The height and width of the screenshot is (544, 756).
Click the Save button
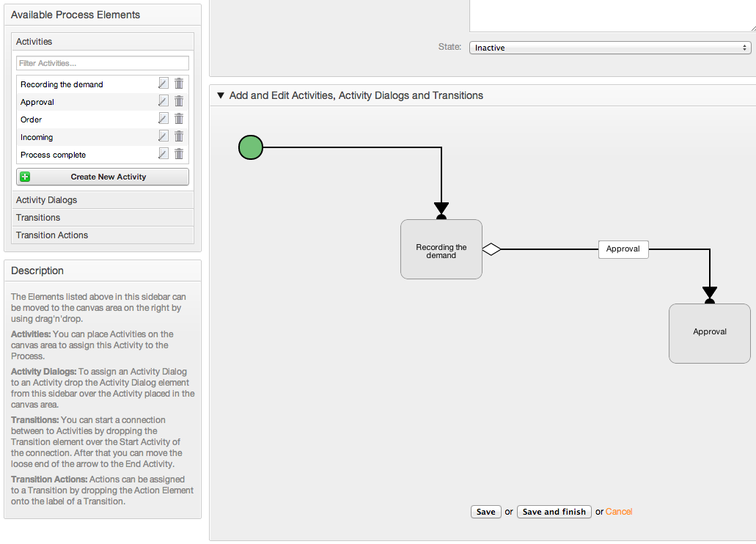pos(485,512)
